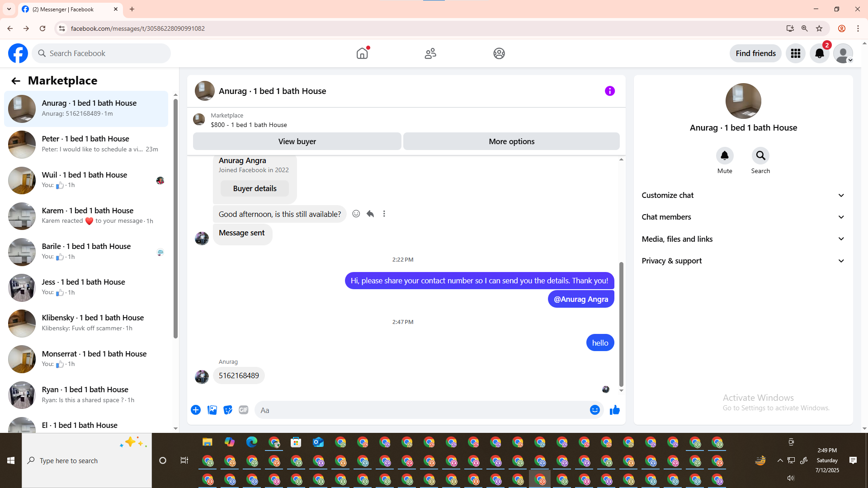
Task: Open more actions plus icon in composer
Action: (x=196, y=410)
